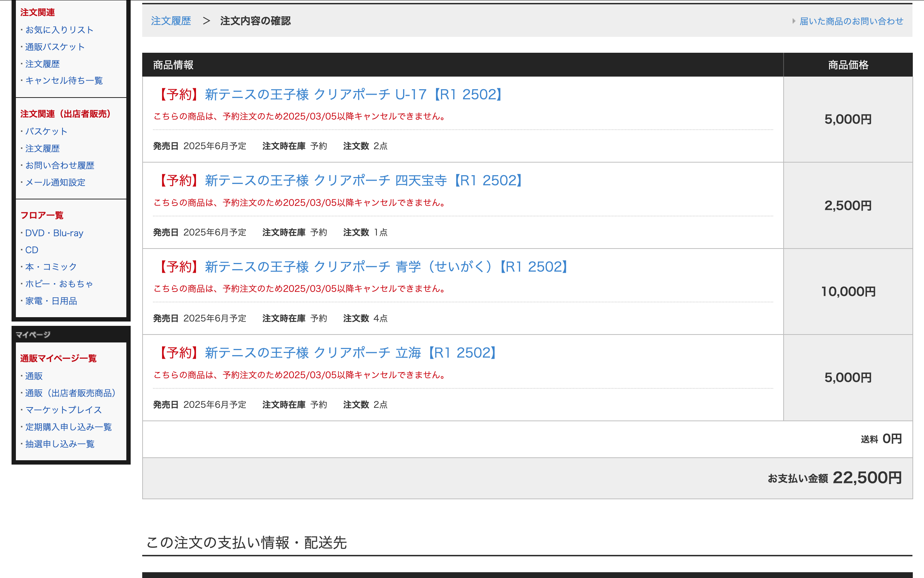Click 注文内容の確認 breadcrumb text
The image size is (924, 578).
pos(255,21)
